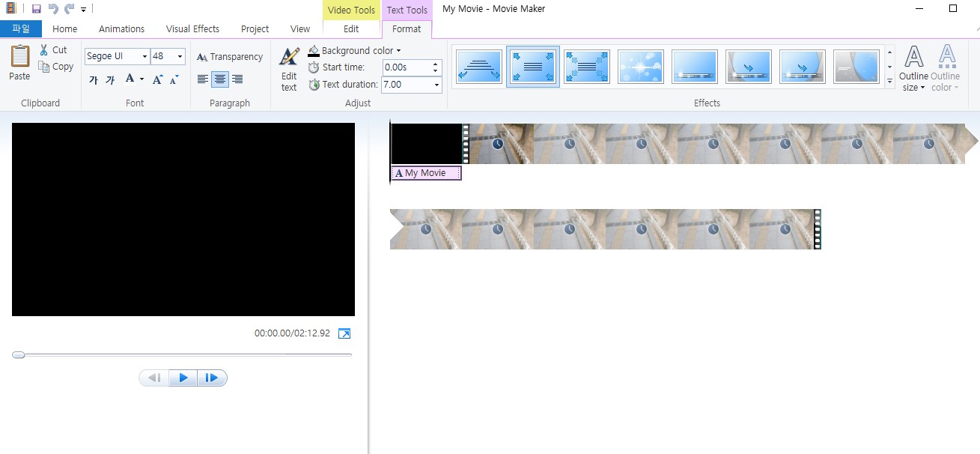Expand the full Effects gallery
Image resolution: width=980 pixels, height=454 pixels.
coord(889,80)
